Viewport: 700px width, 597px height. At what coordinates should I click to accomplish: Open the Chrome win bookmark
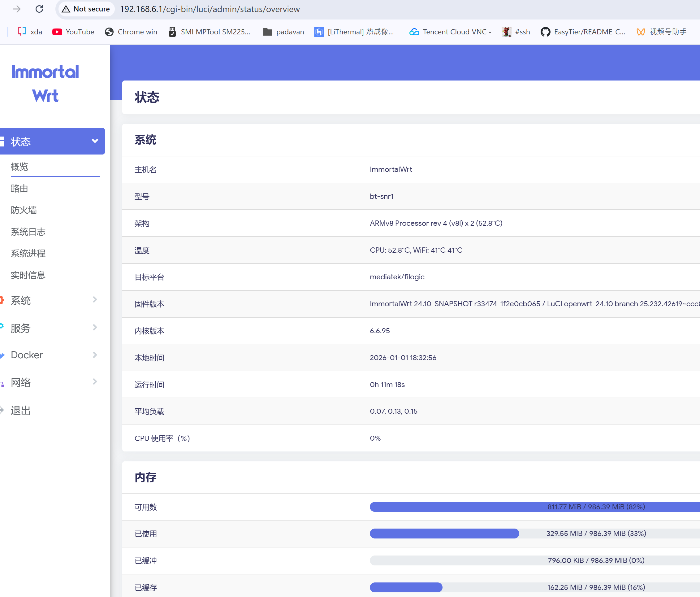131,32
